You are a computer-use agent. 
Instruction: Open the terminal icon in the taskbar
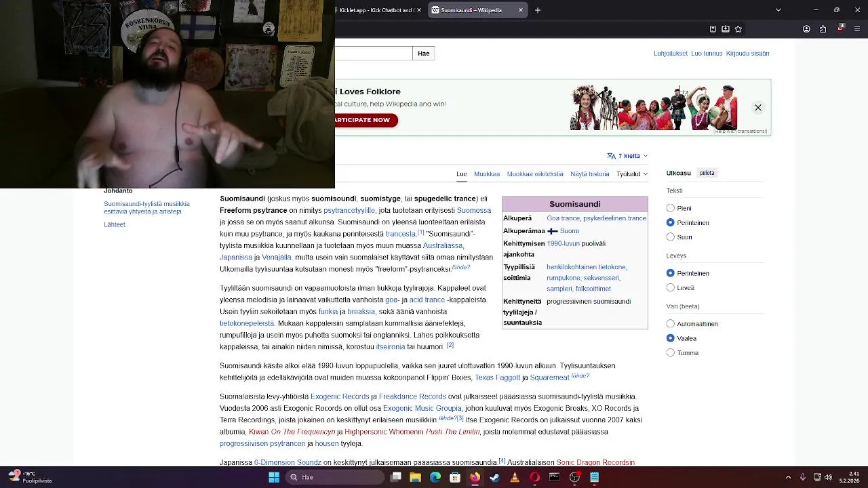(554, 477)
